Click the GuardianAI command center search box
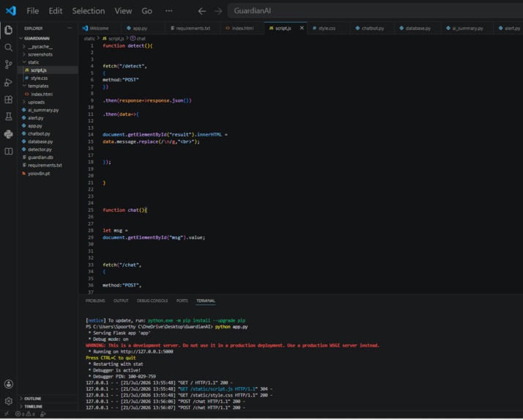 [x=375, y=11]
